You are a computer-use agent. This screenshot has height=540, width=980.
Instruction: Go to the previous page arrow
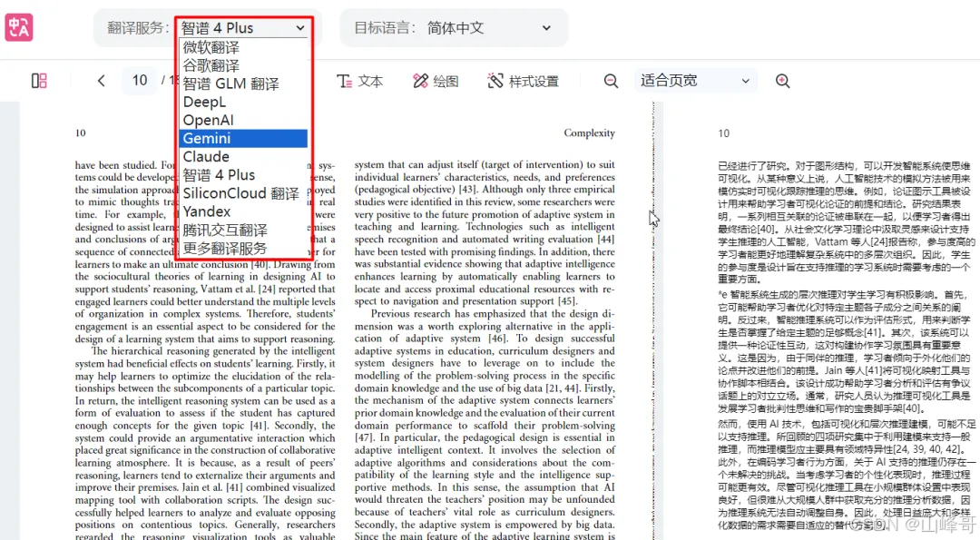pyautogui.click(x=102, y=81)
